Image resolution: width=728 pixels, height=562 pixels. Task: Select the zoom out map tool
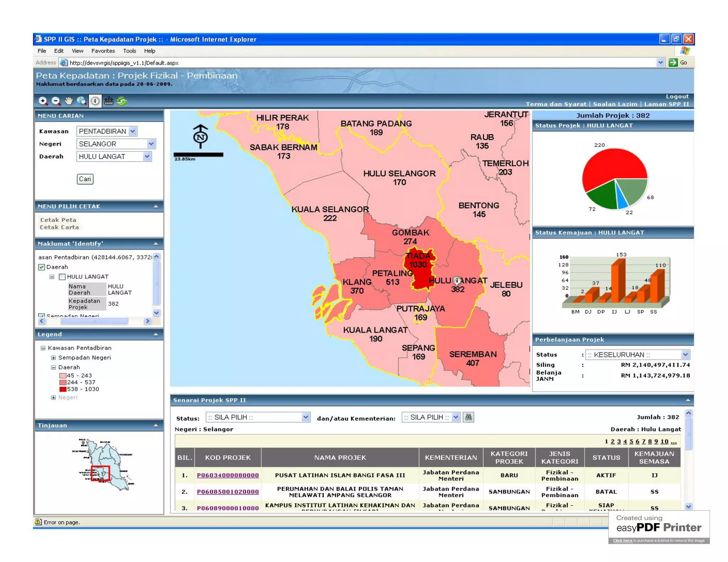[56, 101]
